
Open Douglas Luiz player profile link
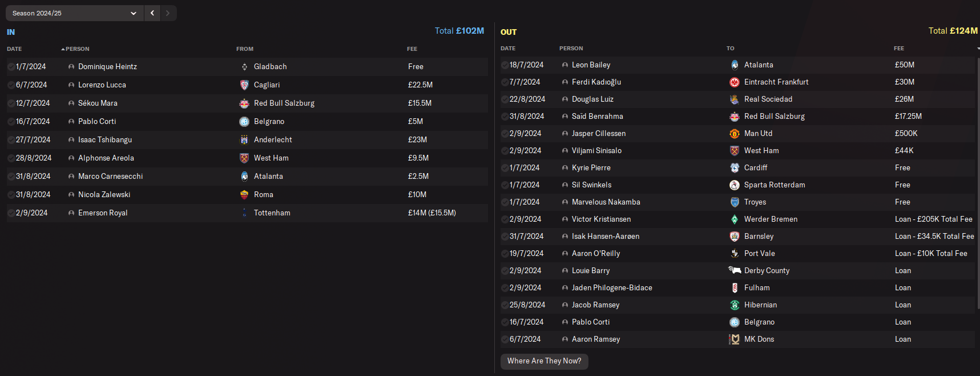[592, 99]
